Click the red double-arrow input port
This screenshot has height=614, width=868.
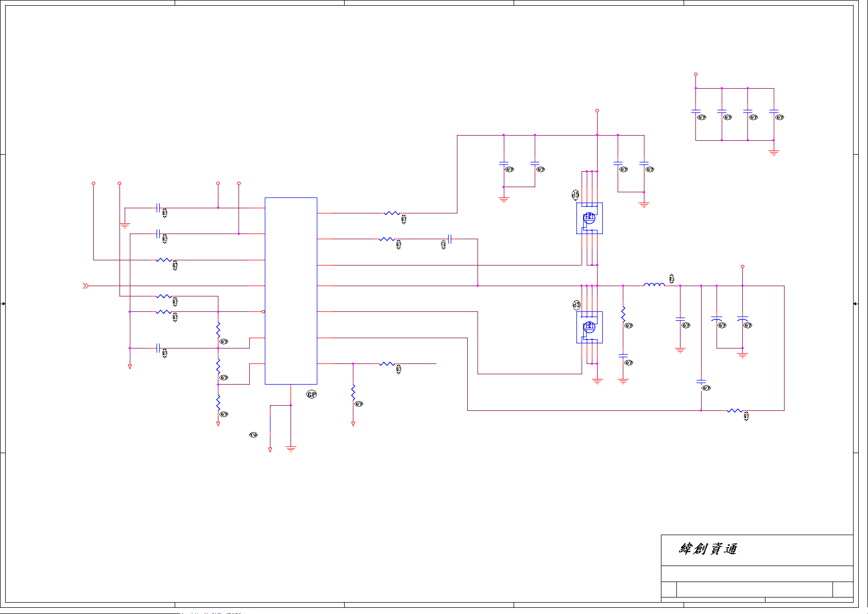point(86,286)
